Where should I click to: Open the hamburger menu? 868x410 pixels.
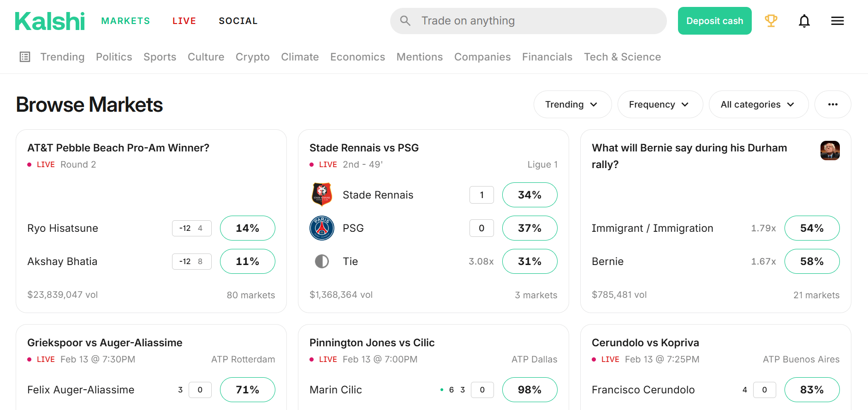point(837,21)
